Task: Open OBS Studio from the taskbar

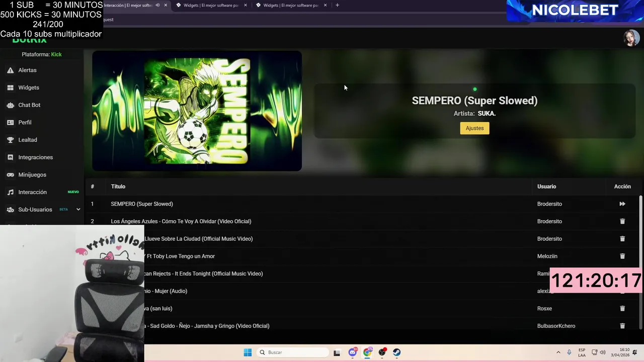Action: pyautogui.click(x=382, y=352)
